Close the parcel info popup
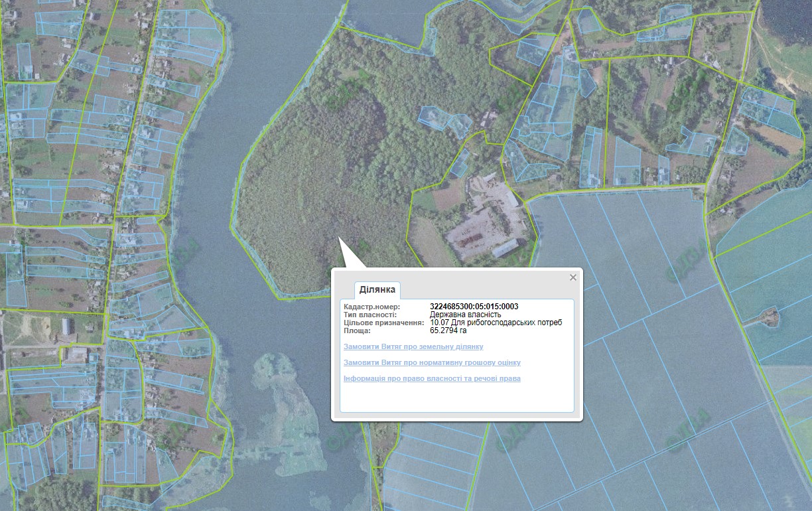The height and width of the screenshot is (511, 812). click(x=573, y=277)
